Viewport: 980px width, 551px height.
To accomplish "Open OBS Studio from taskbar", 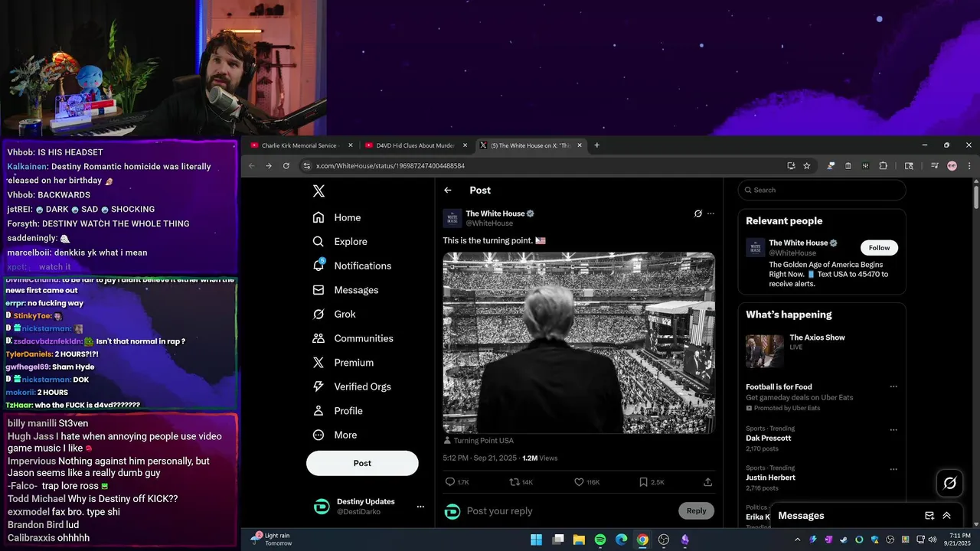I will (664, 540).
